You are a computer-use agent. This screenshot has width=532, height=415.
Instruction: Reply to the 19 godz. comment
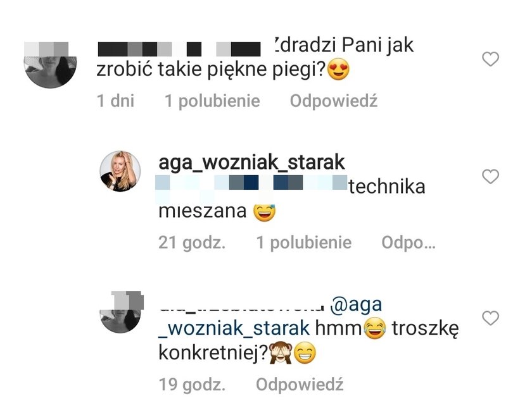click(300, 384)
